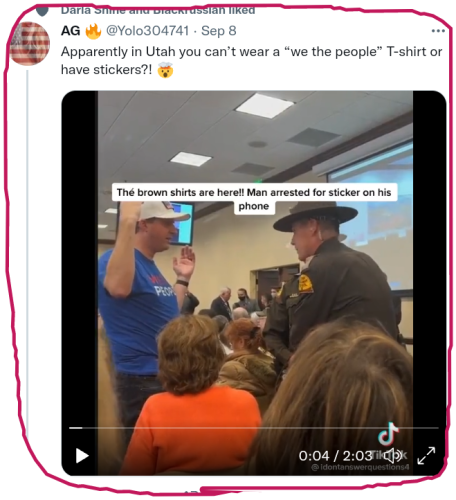Click the 'brown shirts are here' caption overlay
The image size is (456, 500).
point(254,199)
